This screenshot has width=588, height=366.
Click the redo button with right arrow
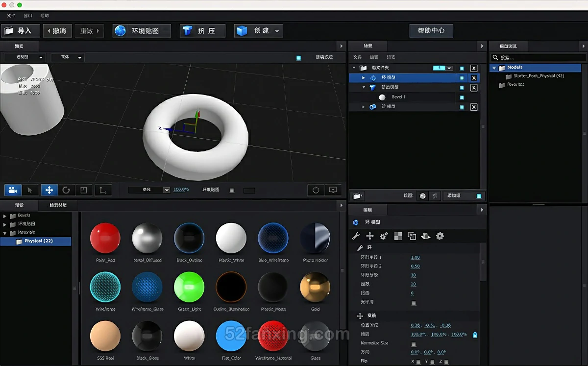(89, 31)
